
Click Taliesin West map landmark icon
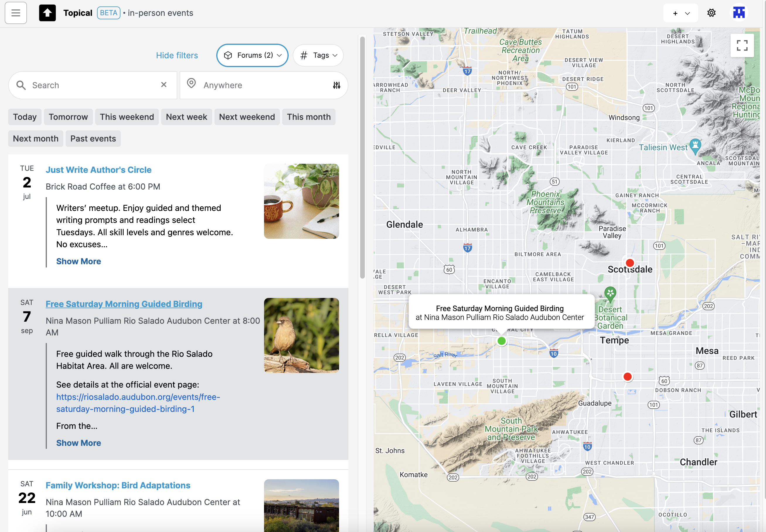coord(695,146)
